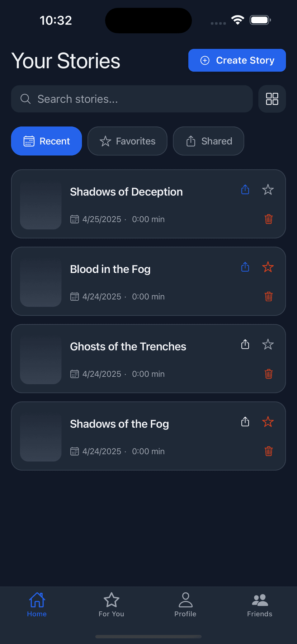Tap the Create Story button
The image size is (297, 644).
coord(237,60)
